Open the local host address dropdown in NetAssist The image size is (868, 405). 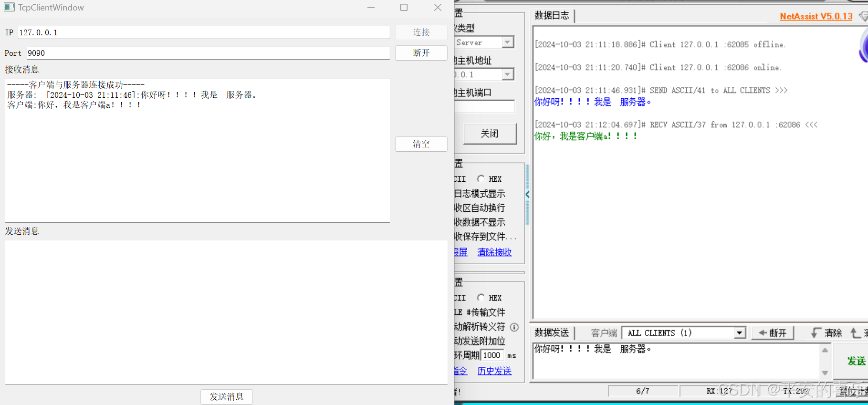[x=508, y=74]
